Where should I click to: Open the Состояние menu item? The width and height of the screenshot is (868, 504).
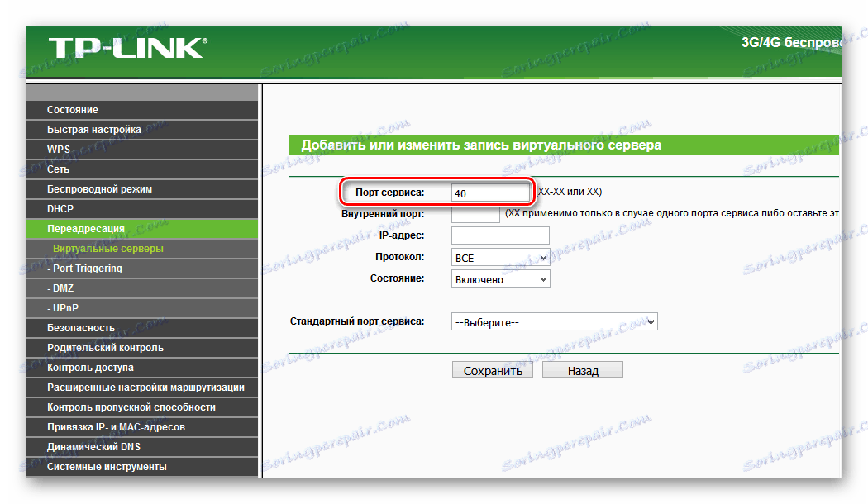[x=142, y=110]
